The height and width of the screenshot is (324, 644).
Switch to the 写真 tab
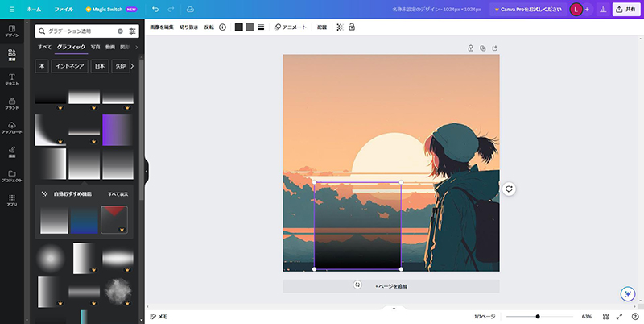point(95,47)
